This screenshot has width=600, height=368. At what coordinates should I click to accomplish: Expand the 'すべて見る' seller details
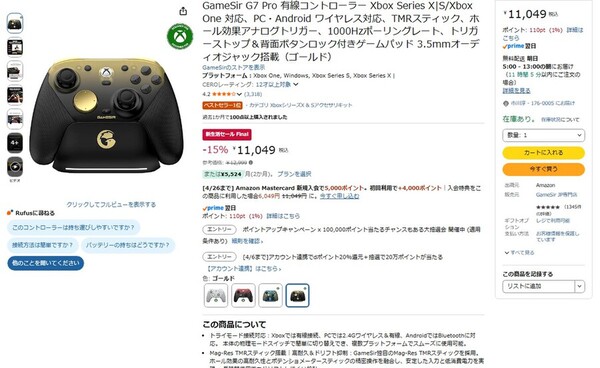519,253
